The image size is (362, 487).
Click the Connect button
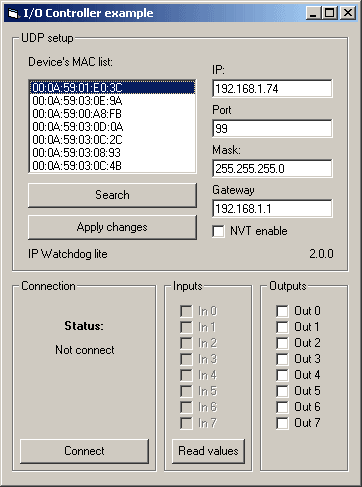tap(84, 451)
